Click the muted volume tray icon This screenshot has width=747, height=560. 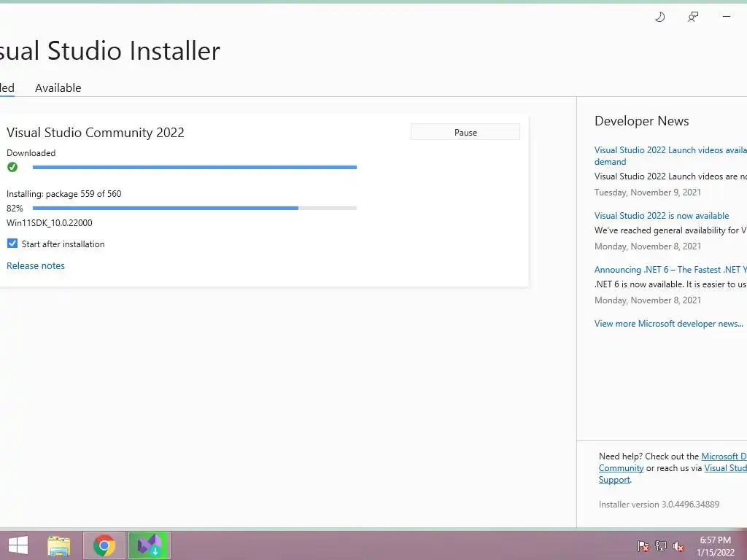(x=678, y=545)
